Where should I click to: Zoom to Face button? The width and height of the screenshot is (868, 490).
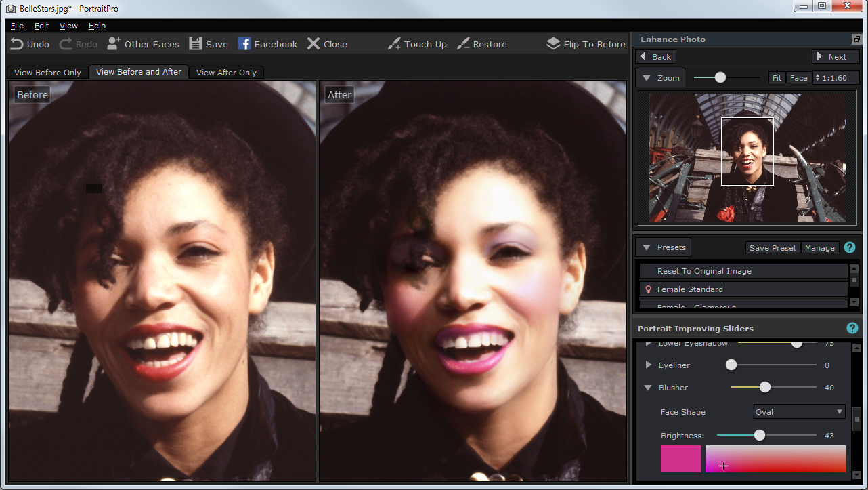pos(799,78)
